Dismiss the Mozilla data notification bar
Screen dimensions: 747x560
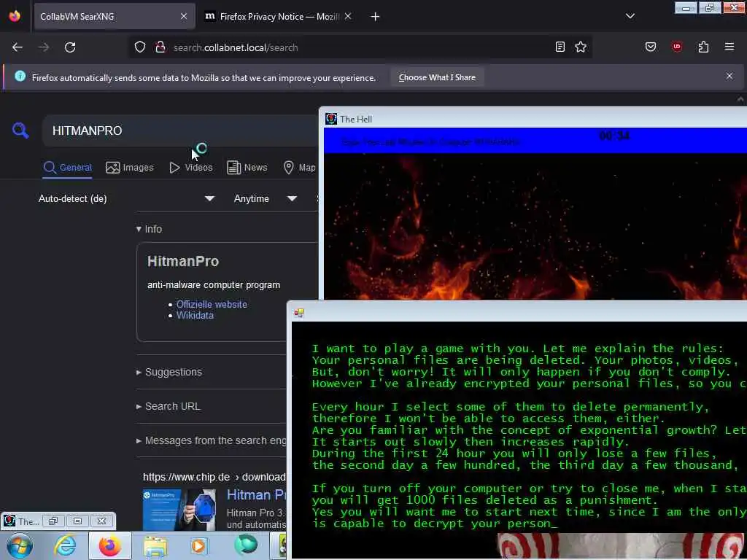(729, 76)
